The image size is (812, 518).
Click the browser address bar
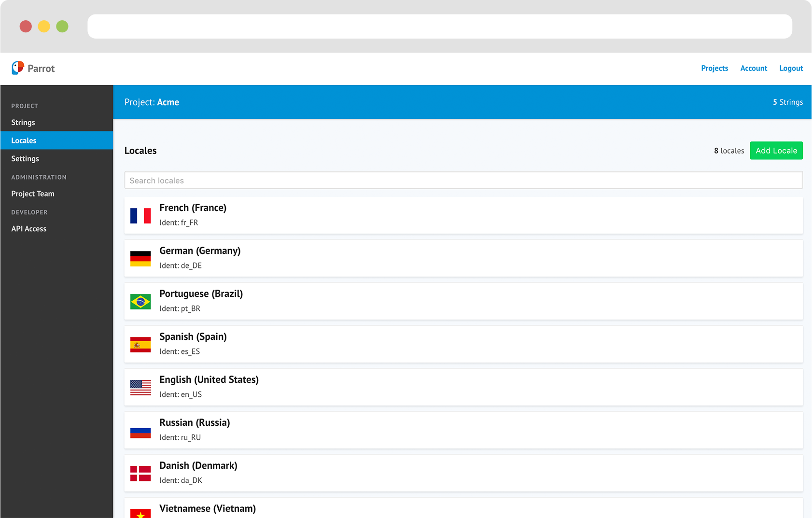pyautogui.click(x=439, y=26)
